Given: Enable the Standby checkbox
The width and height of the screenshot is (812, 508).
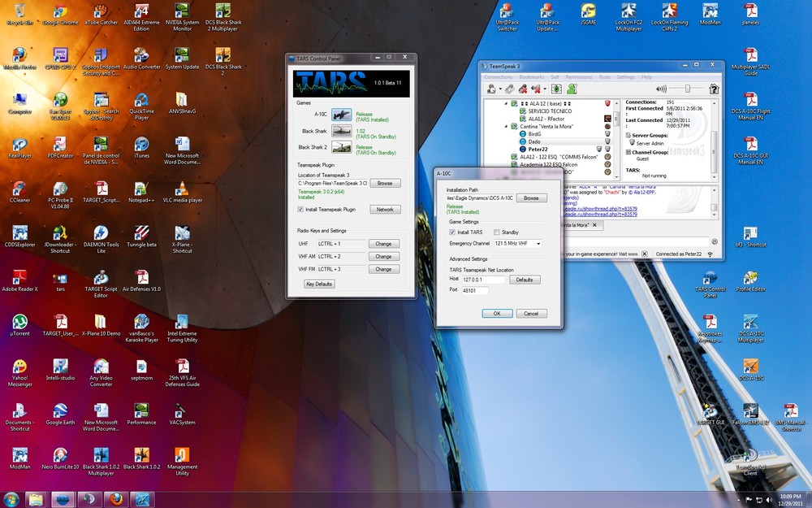Looking at the screenshot, I should click(497, 232).
